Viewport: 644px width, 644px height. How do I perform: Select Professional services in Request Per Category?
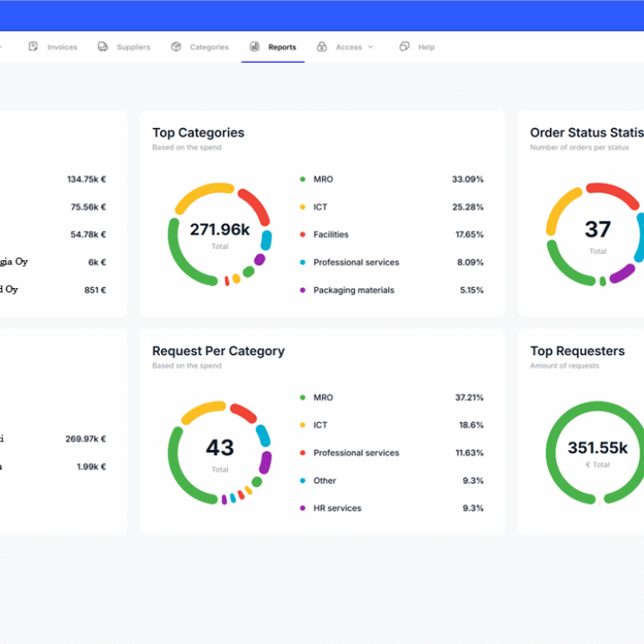(x=356, y=453)
